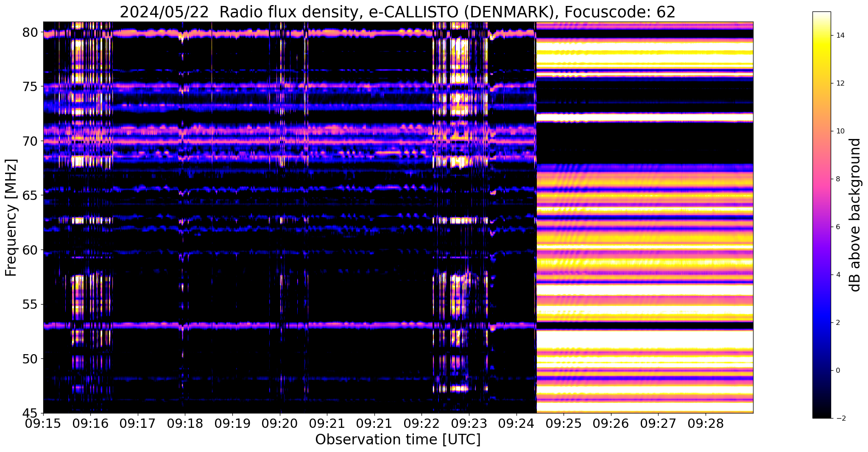The width and height of the screenshot is (868, 452).
Task: Click the plot title text
Action: [398, 11]
